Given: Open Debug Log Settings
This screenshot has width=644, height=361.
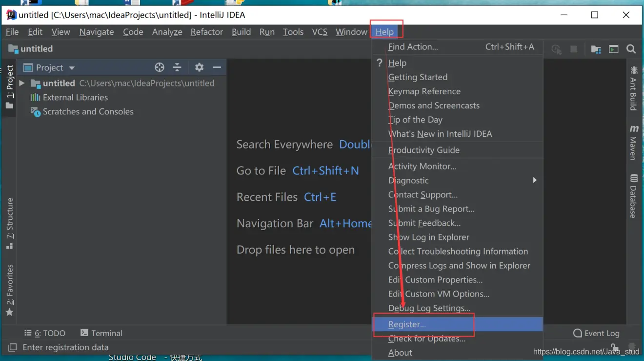Looking at the screenshot, I should (458, 308).
